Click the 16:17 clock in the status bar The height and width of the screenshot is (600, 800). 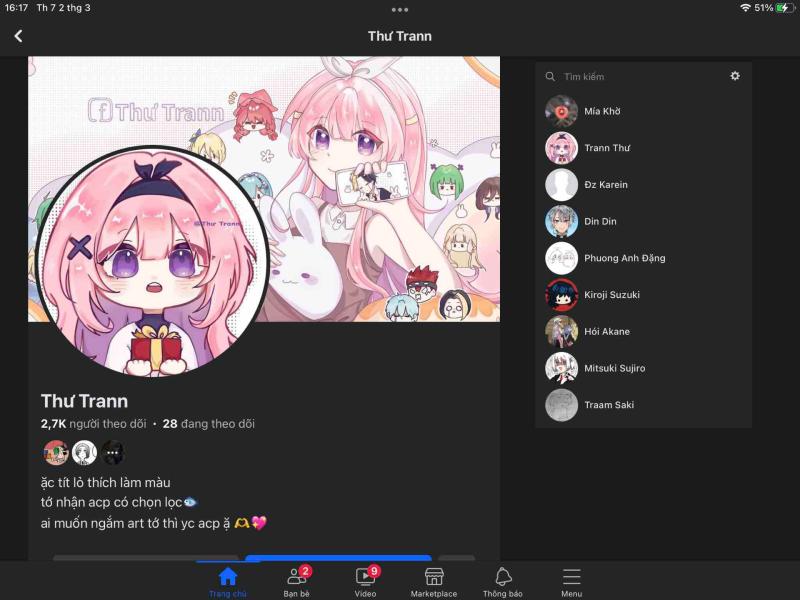(x=16, y=8)
